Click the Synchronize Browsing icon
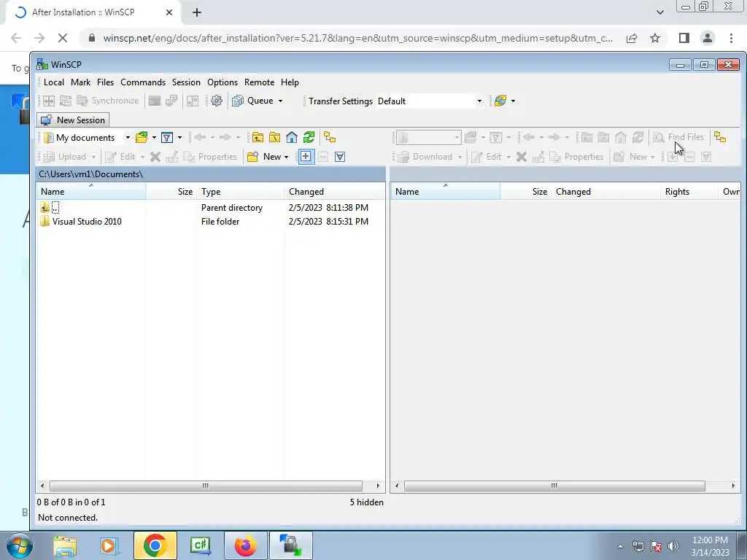Screen dimensions: 747x560 click(x=193, y=101)
